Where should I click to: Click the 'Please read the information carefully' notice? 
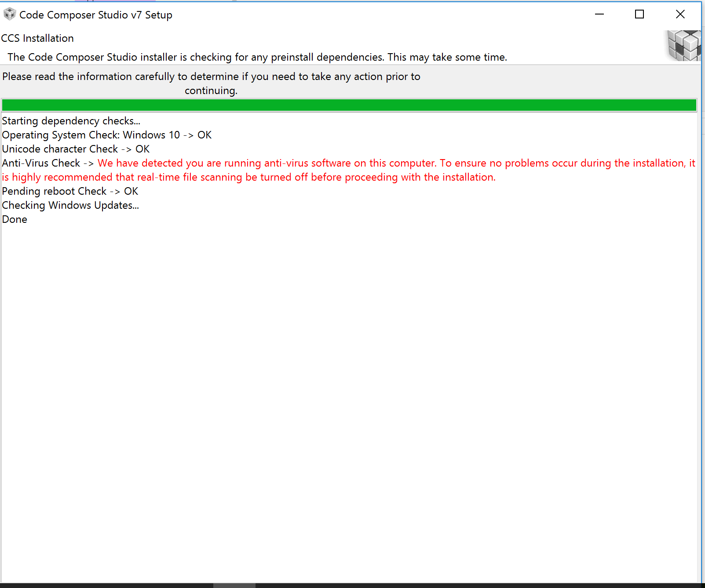pyautogui.click(x=211, y=83)
